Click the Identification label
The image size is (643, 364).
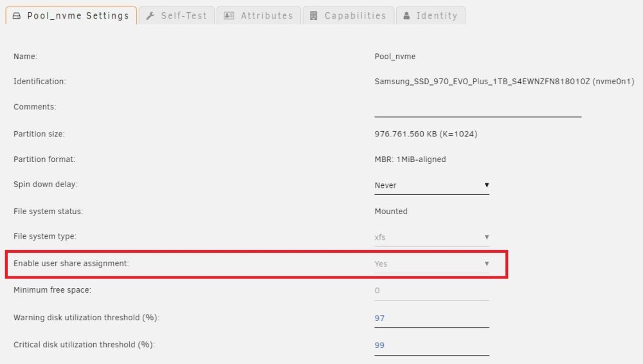pyautogui.click(x=39, y=81)
